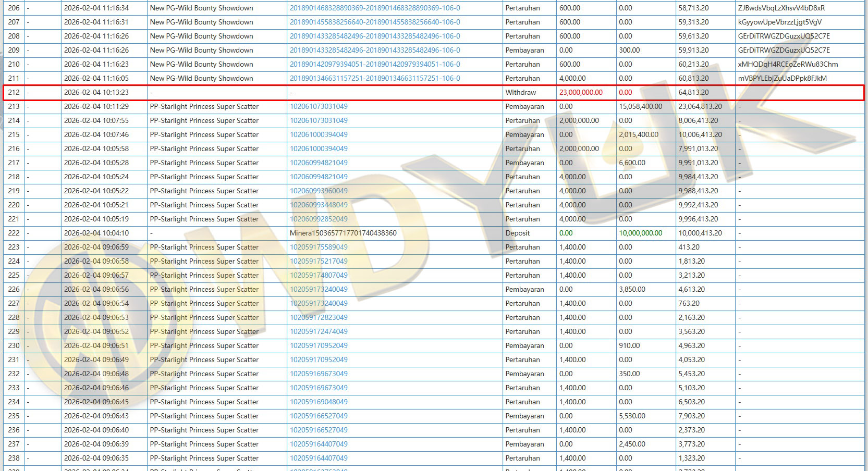Screen dimensions: 868x471
Task: Click the Minera1503657717701740438360 reference cell
Action: click(x=343, y=233)
